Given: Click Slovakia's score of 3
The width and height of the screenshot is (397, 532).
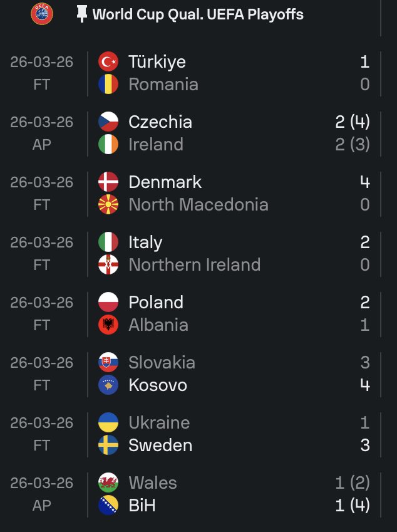Looking at the screenshot, I should pyautogui.click(x=364, y=362).
